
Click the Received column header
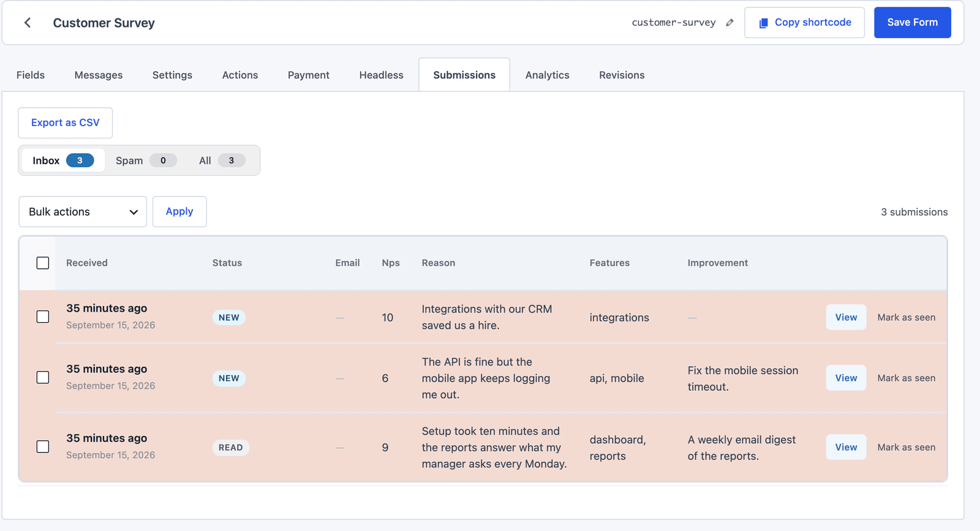pos(87,263)
